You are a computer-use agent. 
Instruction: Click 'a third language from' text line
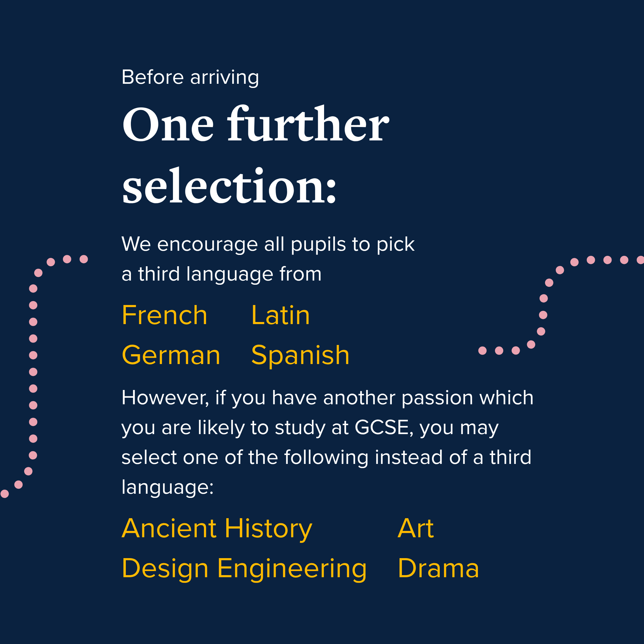pos(222,274)
